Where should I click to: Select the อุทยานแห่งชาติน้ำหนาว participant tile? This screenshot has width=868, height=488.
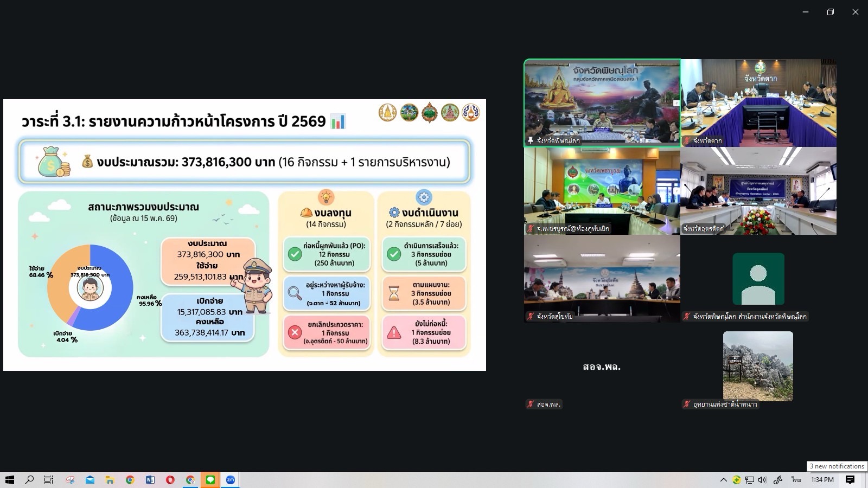(x=758, y=367)
